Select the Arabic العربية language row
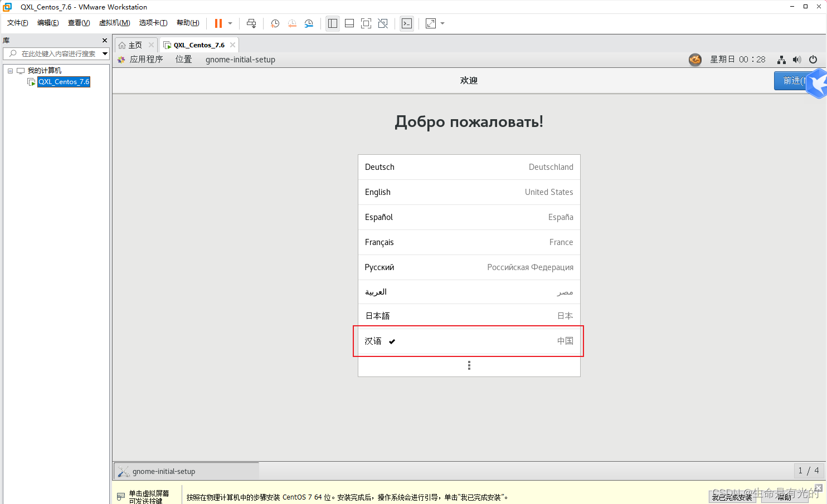 469,292
